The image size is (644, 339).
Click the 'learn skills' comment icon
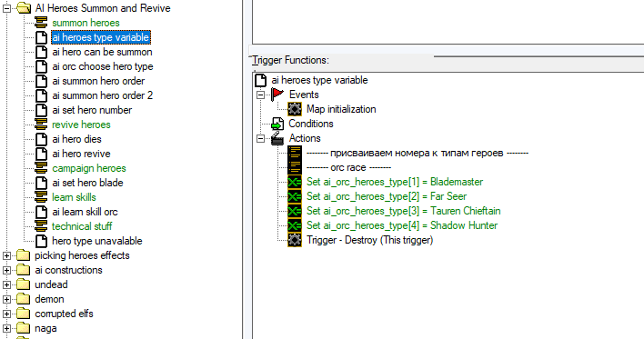tap(41, 197)
